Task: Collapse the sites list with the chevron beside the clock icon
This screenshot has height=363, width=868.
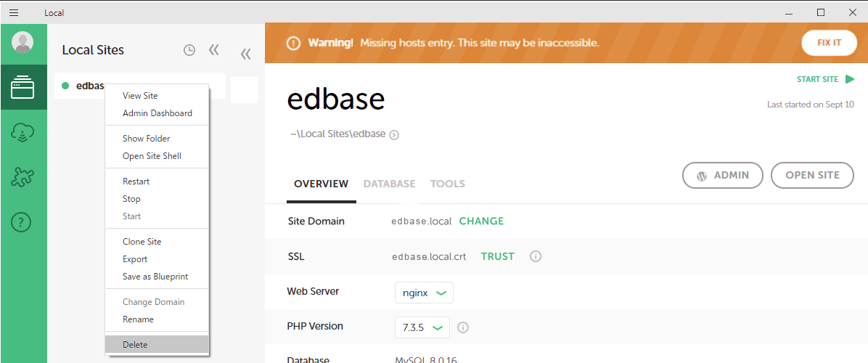Action: 213,50
